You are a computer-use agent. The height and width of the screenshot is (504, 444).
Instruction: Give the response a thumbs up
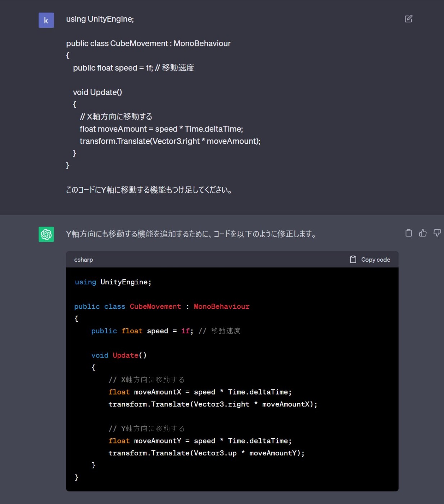click(x=423, y=233)
